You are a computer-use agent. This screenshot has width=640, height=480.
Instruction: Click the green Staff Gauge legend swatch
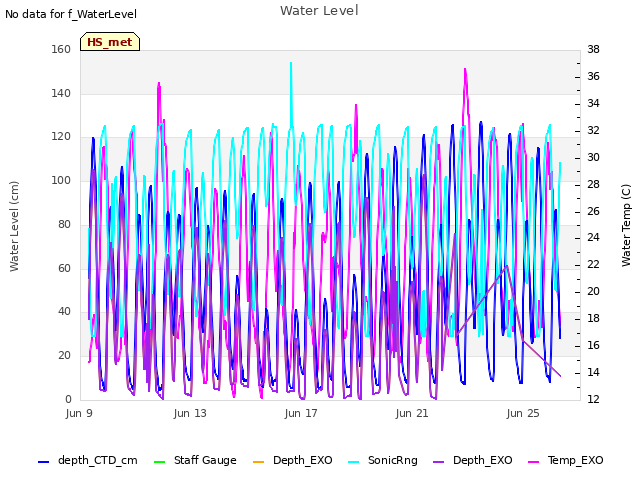(x=159, y=462)
